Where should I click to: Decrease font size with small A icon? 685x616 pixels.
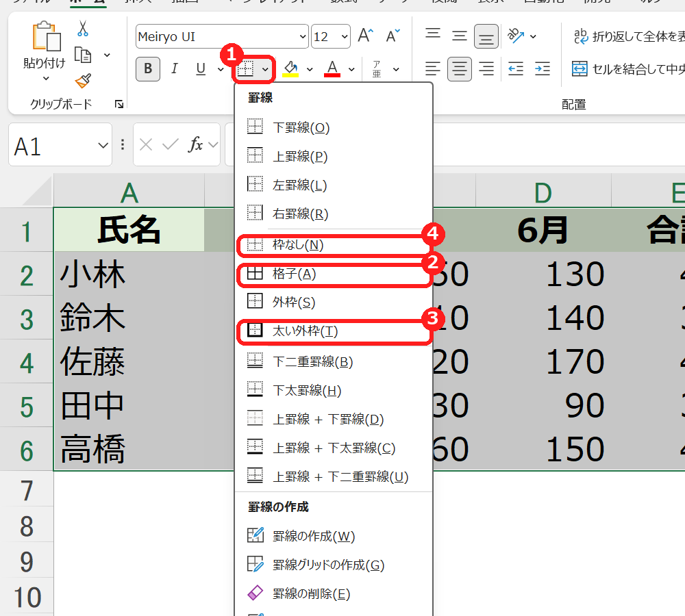click(x=393, y=36)
